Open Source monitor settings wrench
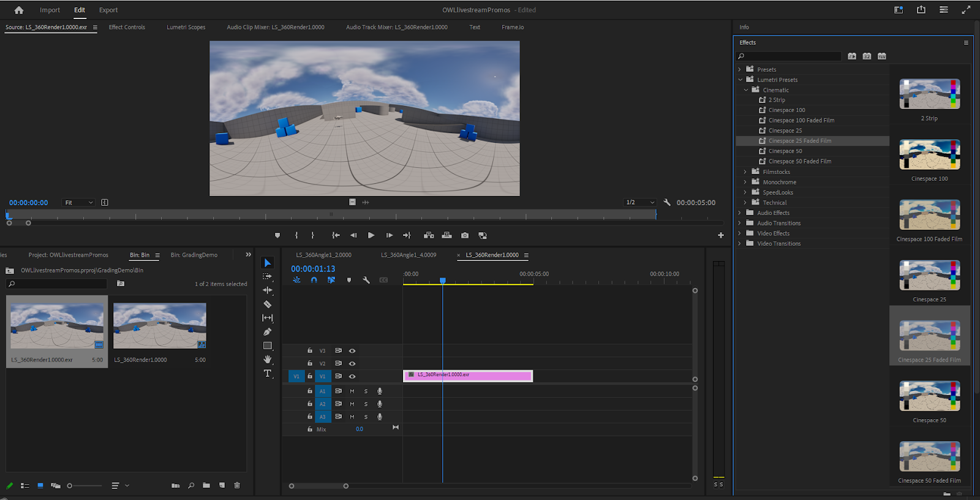This screenshot has height=500, width=980. click(x=667, y=202)
